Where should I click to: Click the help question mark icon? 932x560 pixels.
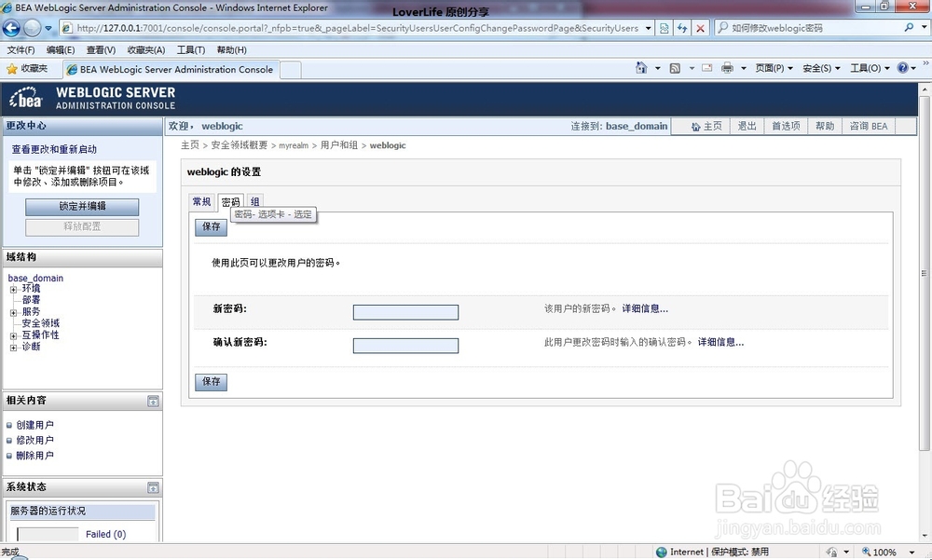click(902, 68)
